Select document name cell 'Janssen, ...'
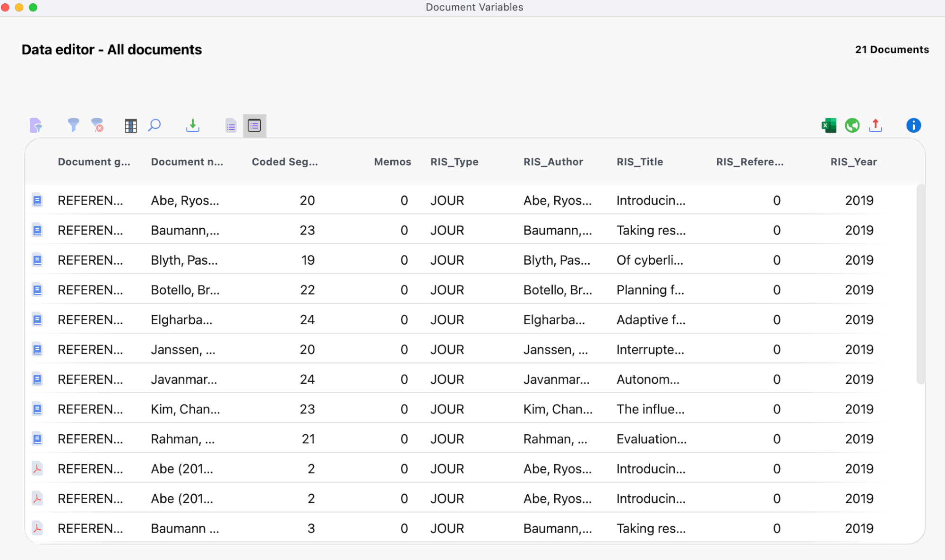Screen dimensions: 945x560 coord(183,349)
